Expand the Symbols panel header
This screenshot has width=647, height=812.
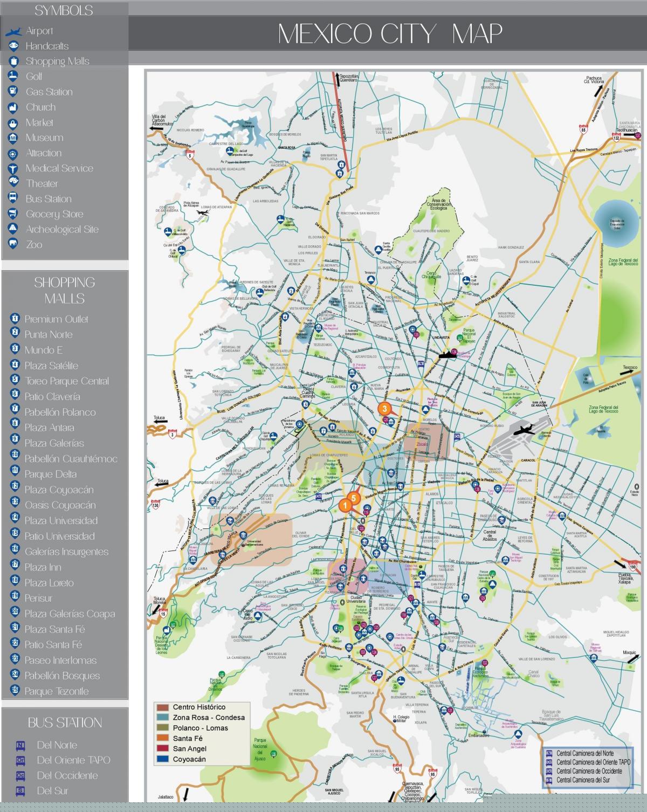click(64, 10)
